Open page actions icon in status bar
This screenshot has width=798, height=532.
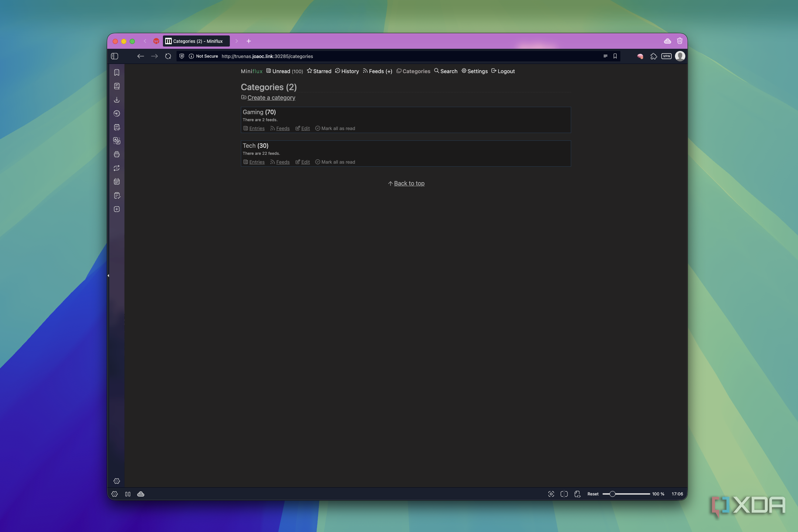click(x=577, y=494)
